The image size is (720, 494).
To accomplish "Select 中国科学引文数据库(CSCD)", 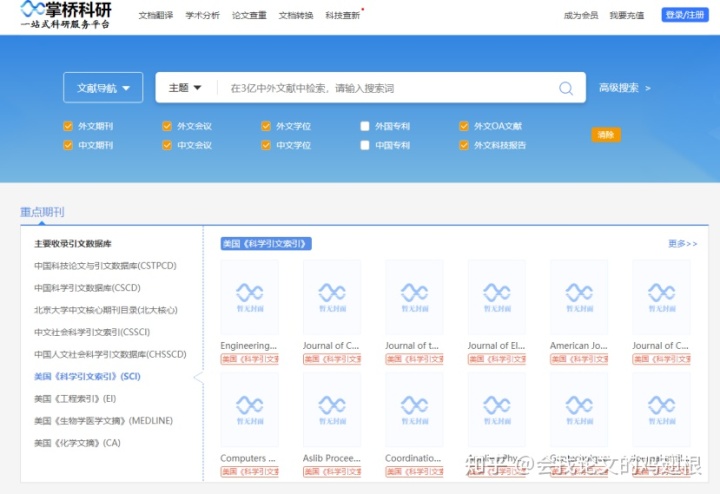I will pos(87,288).
